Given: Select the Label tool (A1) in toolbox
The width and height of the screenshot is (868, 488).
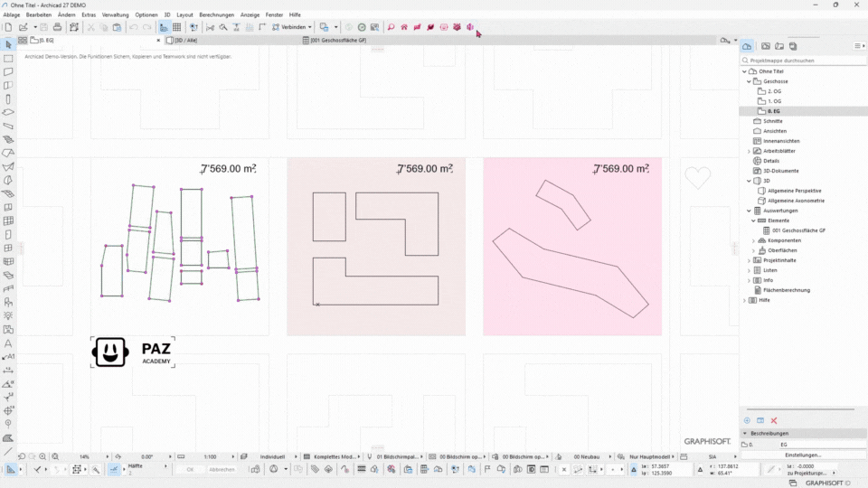Looking at the screenshot, I should point(8,357).
